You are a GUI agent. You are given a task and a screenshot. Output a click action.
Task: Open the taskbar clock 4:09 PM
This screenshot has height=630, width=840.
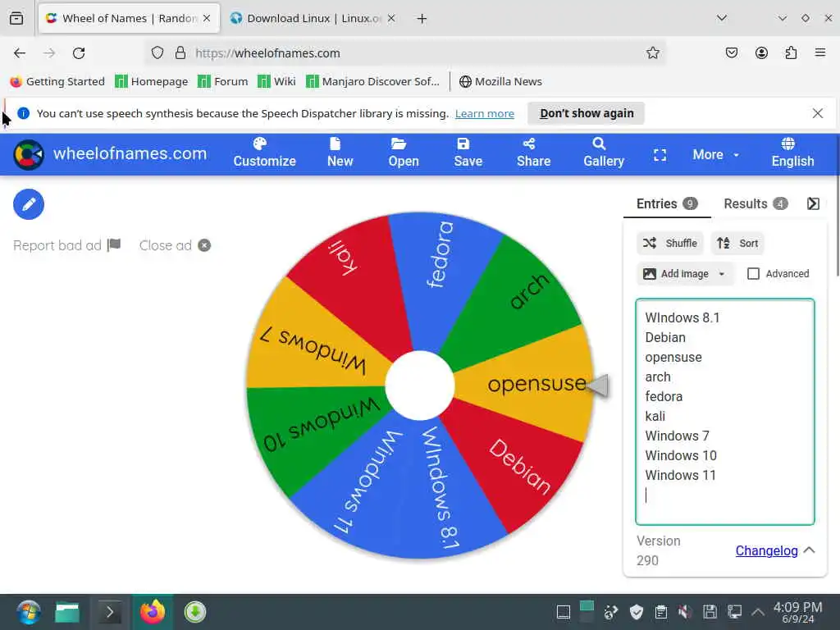(797, 612)
